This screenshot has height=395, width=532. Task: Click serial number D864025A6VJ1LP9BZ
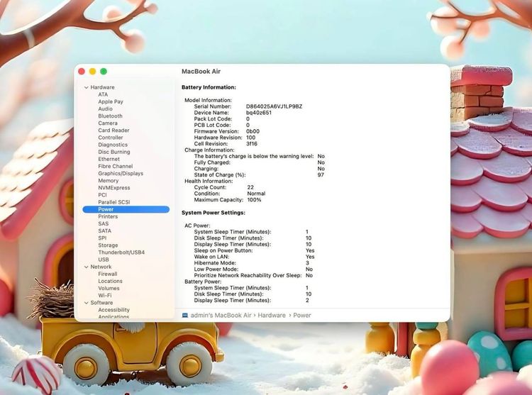(274, 106)
